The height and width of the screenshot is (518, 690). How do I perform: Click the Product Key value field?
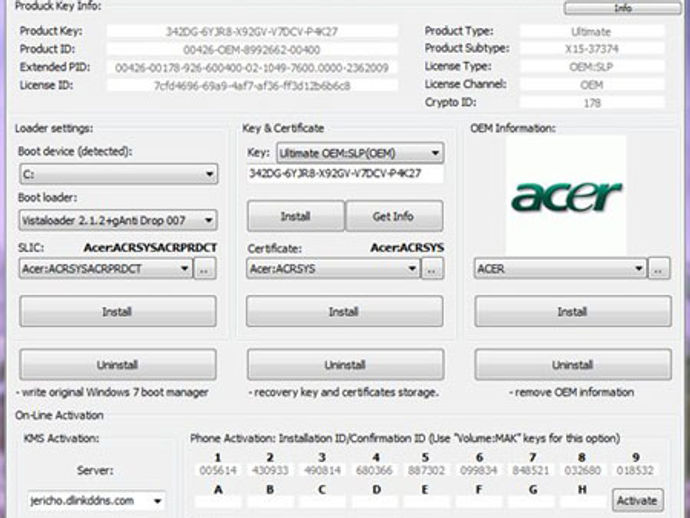[252, 32]
